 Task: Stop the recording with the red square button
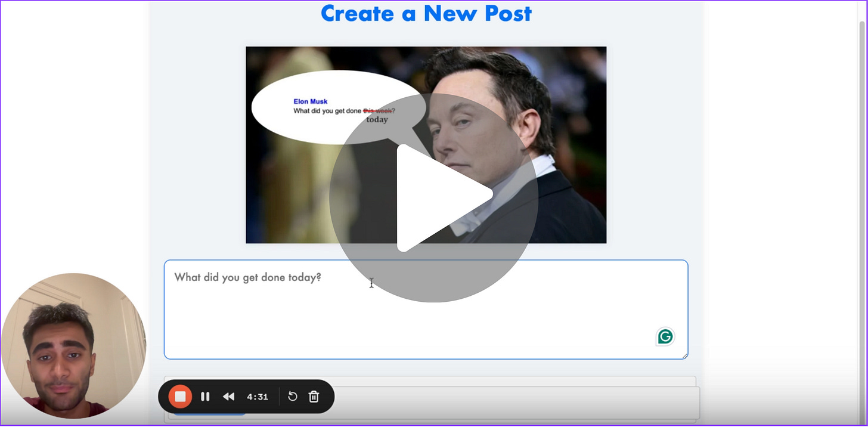[x=180, y=397]
